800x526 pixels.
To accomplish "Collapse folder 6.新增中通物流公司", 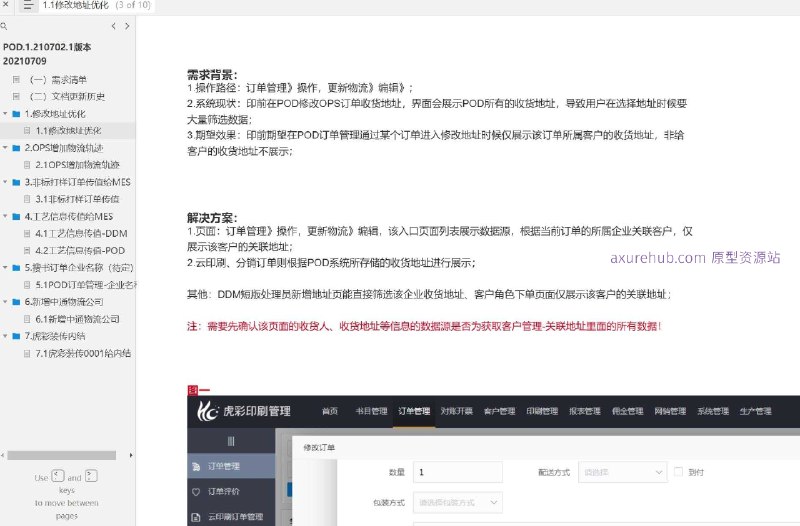I will [x=5, y=302].
